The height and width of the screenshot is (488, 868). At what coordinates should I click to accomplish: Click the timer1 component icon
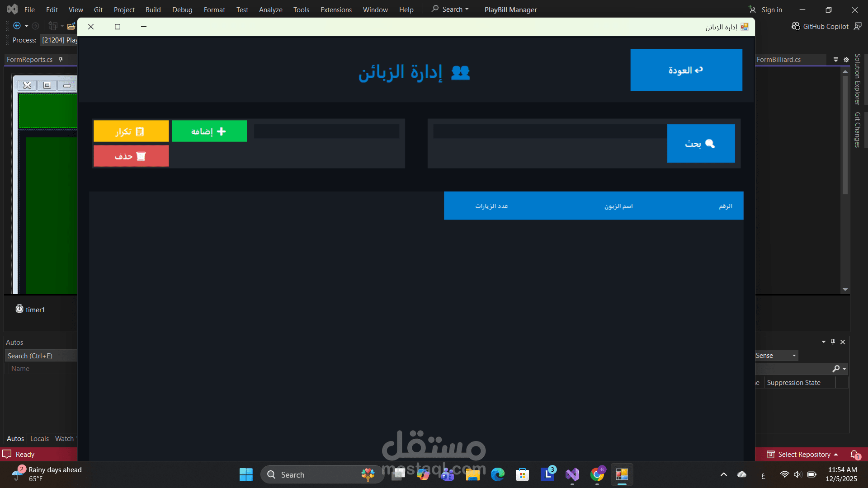pyautogui.click(x=19, y=309)
